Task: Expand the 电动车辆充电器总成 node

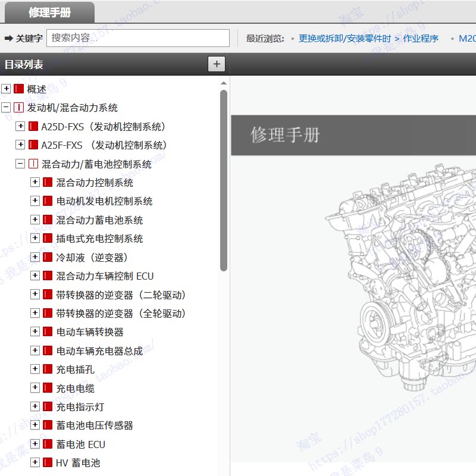Action: [35, 350]
